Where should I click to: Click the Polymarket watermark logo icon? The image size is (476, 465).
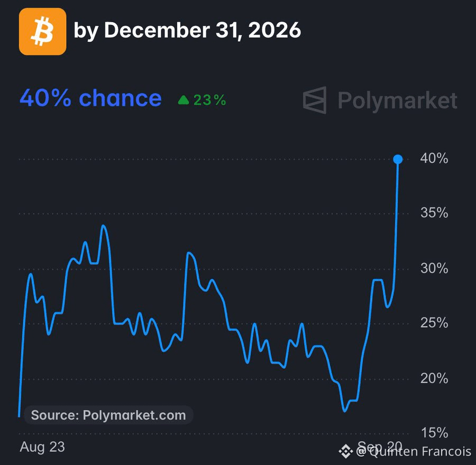coord(315,100)
